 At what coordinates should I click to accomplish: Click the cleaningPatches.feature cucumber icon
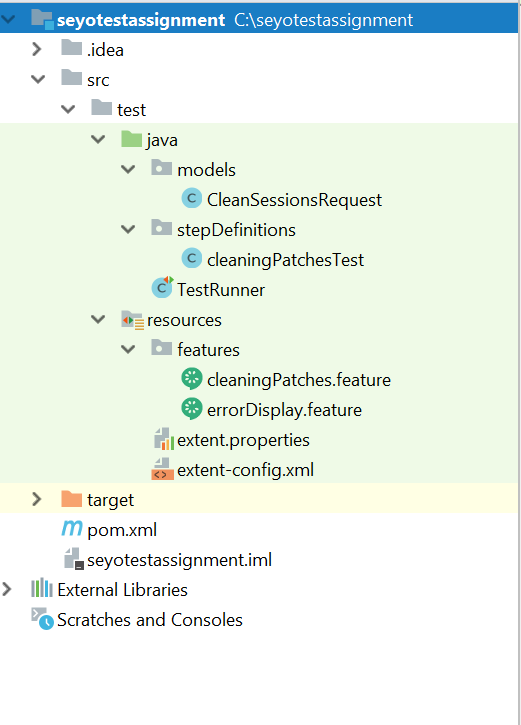[x=191, y=379]
